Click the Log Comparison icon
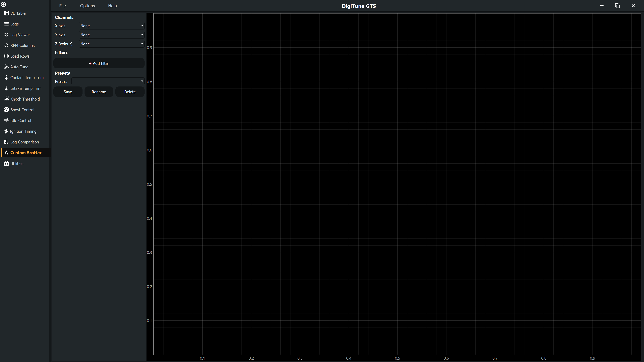The image size is (644, 362). click(x=6, y=142)
